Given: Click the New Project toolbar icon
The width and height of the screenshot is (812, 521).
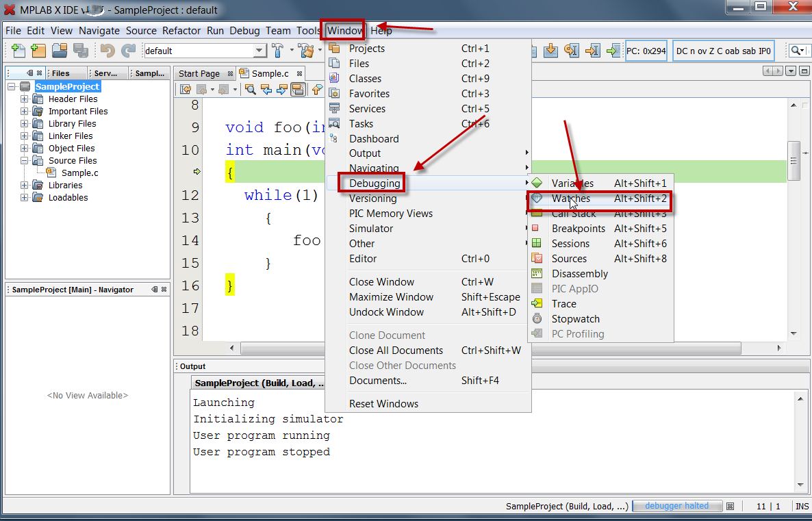Looking at the screenshot, I should pos(38,50).
